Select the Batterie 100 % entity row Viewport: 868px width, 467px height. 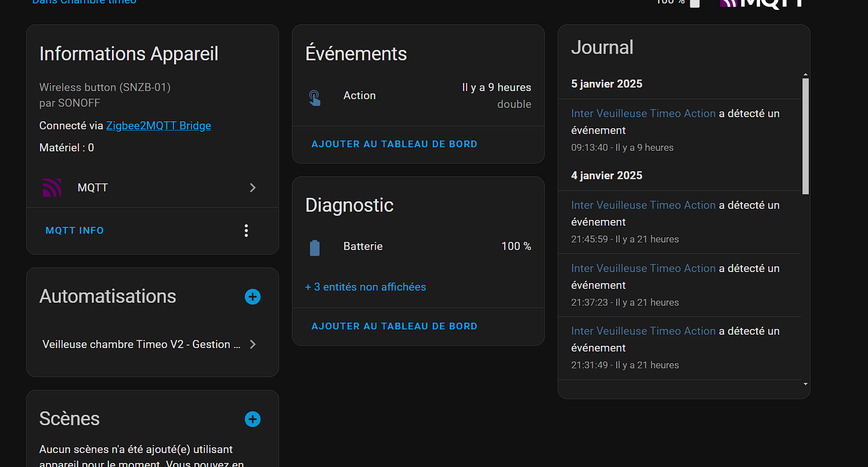[x=418, y=247]
